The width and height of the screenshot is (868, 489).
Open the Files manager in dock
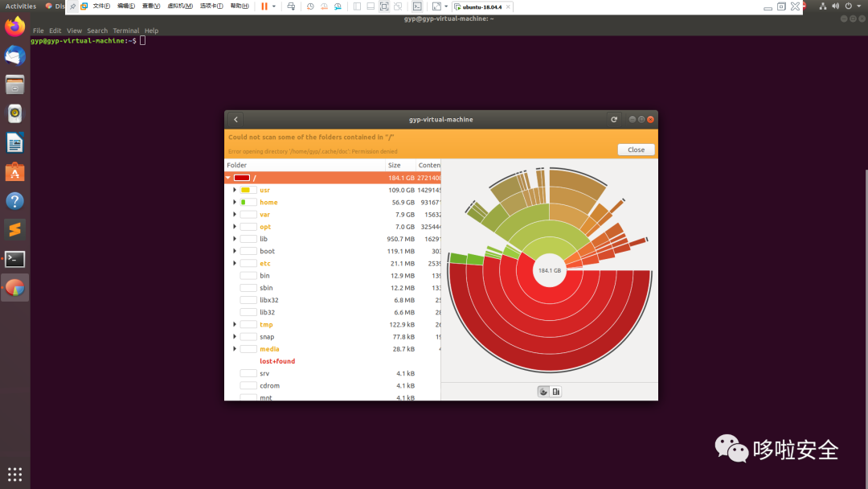(15, 84)
